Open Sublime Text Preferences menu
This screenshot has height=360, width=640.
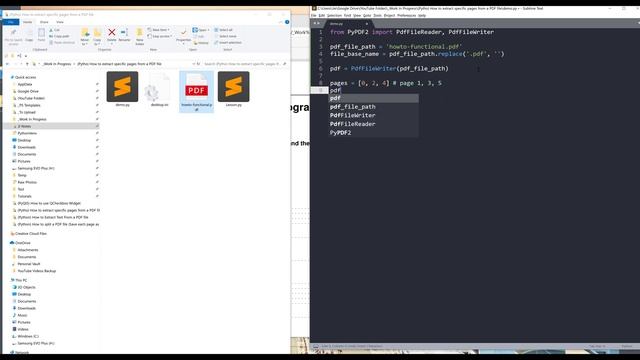tap(407, 16)
